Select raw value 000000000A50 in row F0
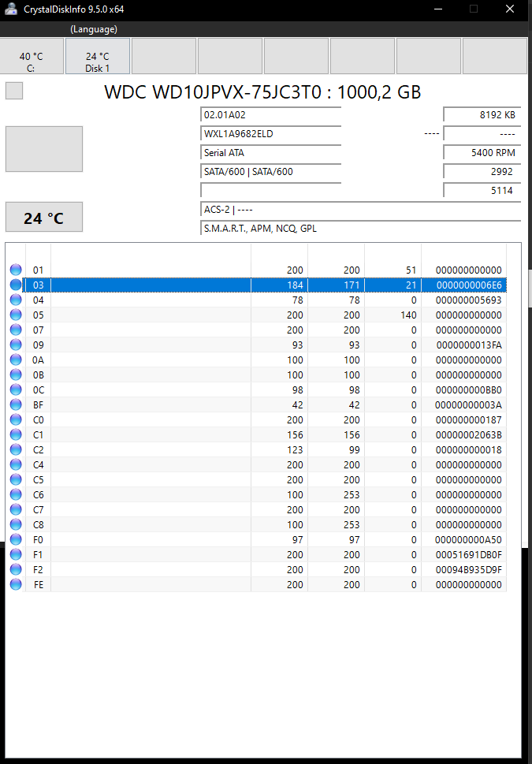532x764 pixels. pos(469,539)
